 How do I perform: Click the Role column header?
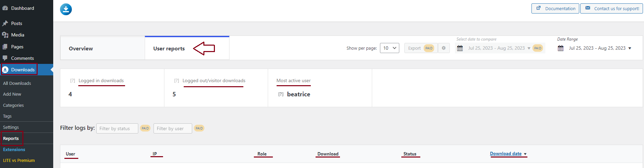[262, 154]
